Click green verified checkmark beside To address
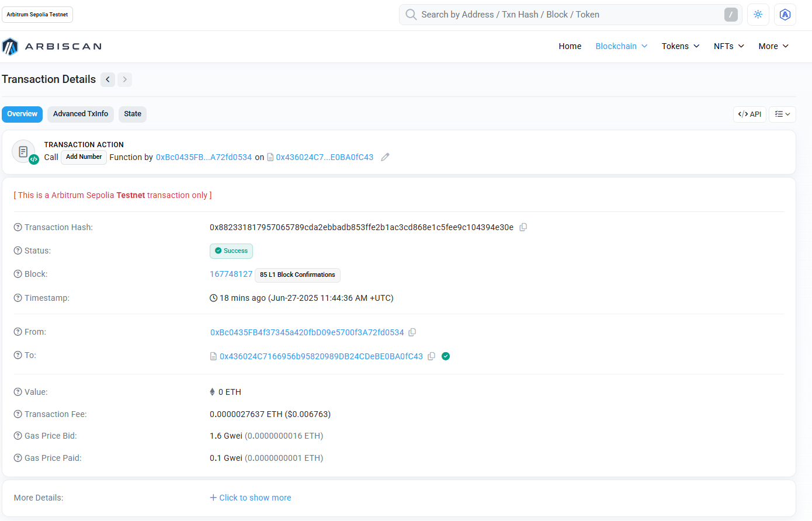This screenshot has width=812, height=521. [x=446, y=356]
